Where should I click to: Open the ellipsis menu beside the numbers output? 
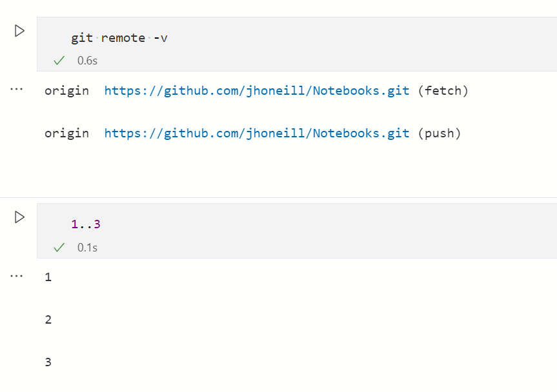tap(16, 276)
